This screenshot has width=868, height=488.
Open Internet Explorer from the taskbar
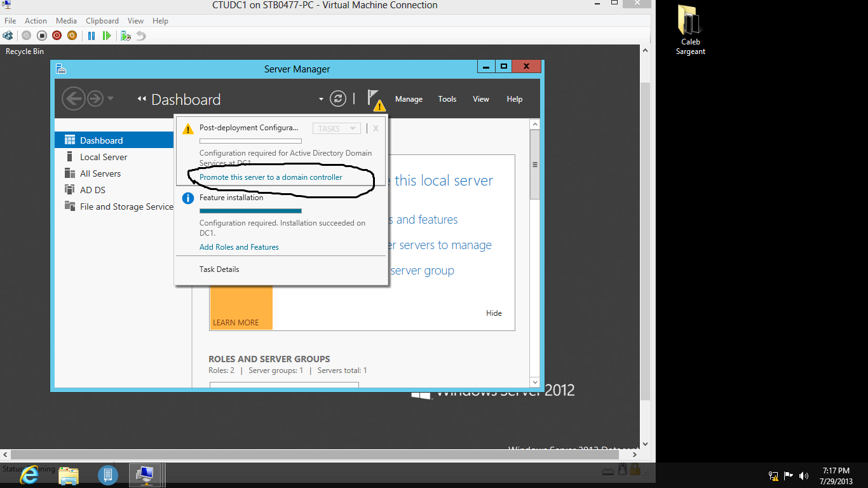pyautogui.click(x=29, y=475)
